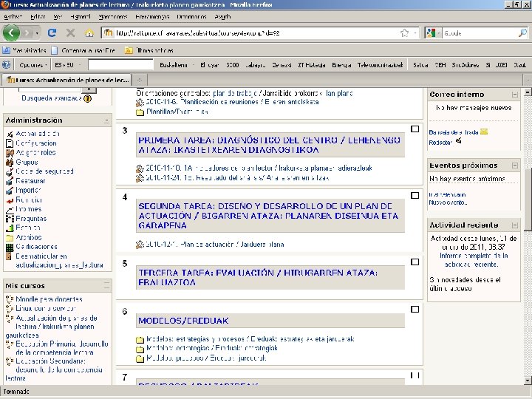Click the Moodle para docentes course icon

coord(10,299)
